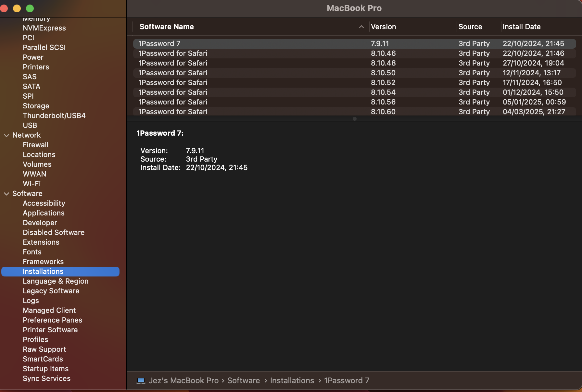Select SmartCards under Software

tap(43, 359)
